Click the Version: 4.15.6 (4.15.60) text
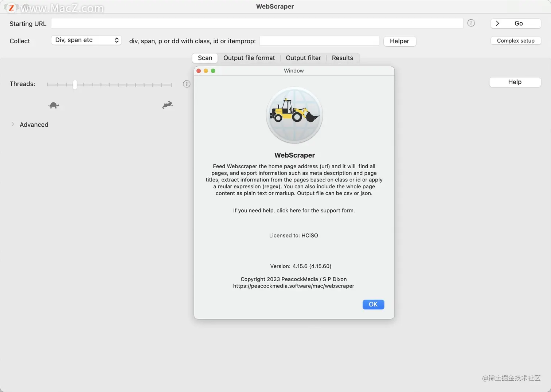This screenshot has width=551, height=392. click(301, 266)
